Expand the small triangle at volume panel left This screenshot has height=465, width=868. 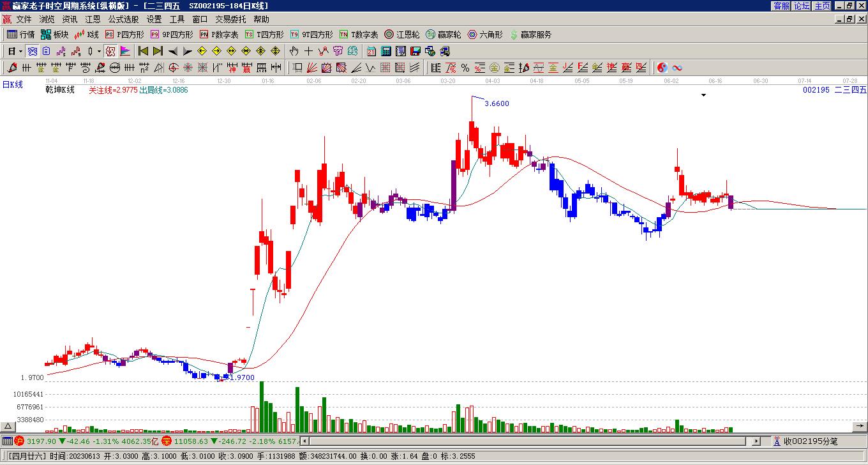(8, 426)
